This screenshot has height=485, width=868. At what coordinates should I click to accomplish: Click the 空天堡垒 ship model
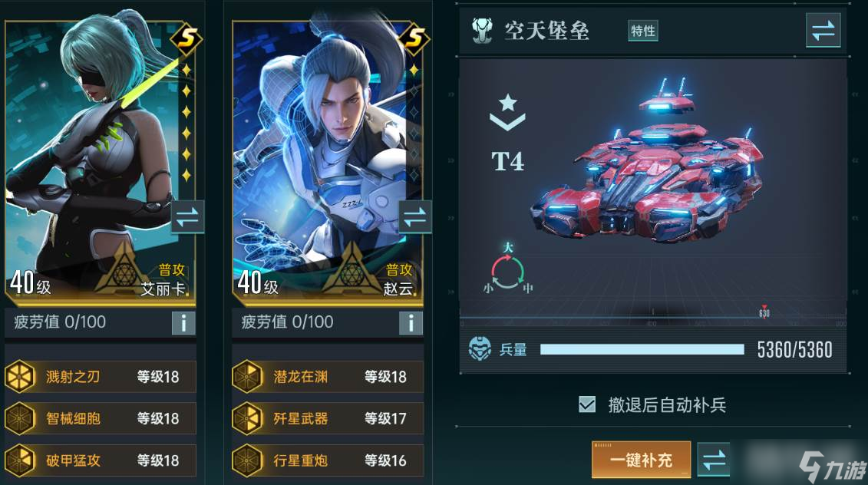646,166
